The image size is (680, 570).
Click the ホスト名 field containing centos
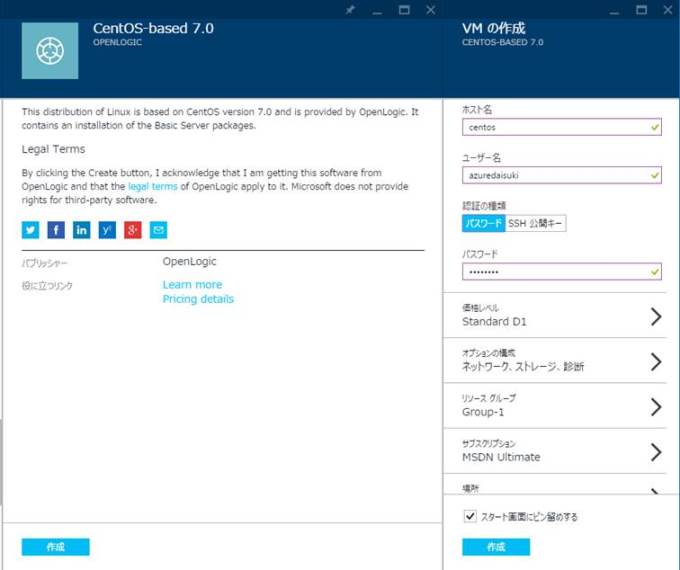click(562, 127)
